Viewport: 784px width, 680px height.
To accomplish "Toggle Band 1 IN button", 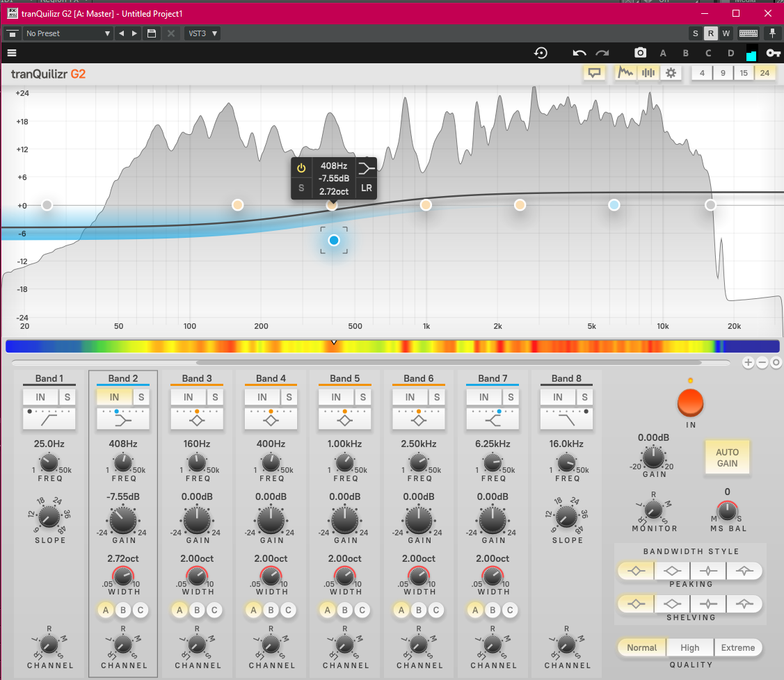I will 40,397.
